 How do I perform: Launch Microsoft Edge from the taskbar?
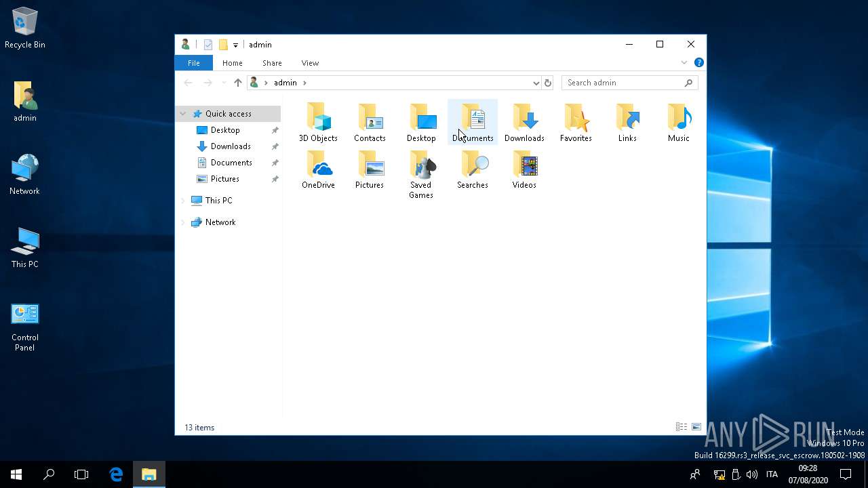117,474
